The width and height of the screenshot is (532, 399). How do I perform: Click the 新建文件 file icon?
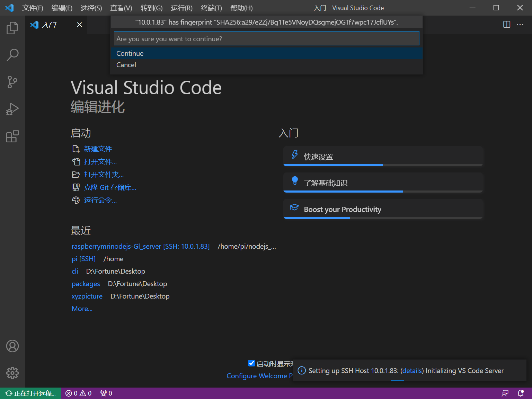[x=76, y=149]
